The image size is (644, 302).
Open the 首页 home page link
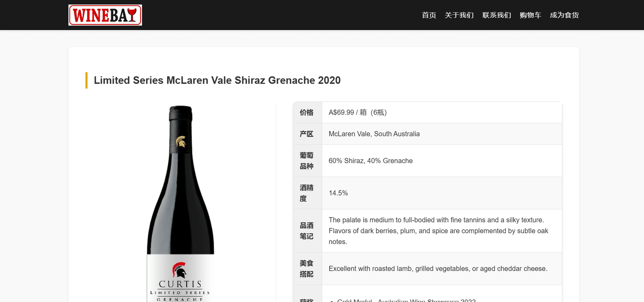429,15
